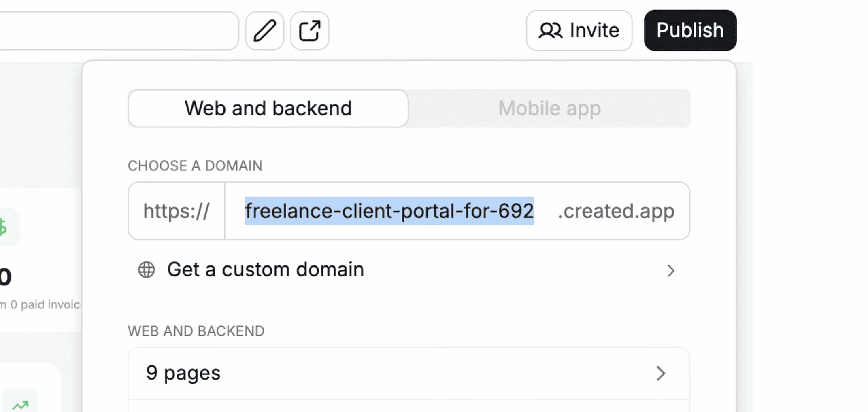Click the Invite button
Screen dimensions: 868x412
(579, 30)
